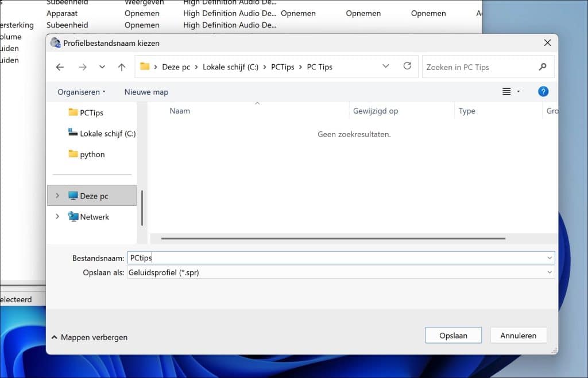Sort files by the Naam column
The image size is (588, 378).
pos(180,111)
